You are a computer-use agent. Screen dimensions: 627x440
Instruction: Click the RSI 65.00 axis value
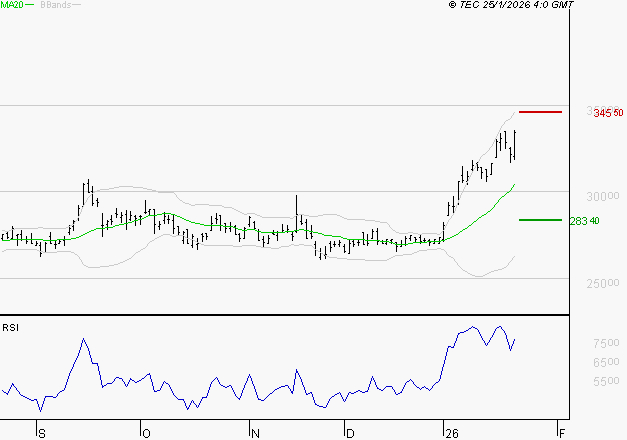[606, 362]
